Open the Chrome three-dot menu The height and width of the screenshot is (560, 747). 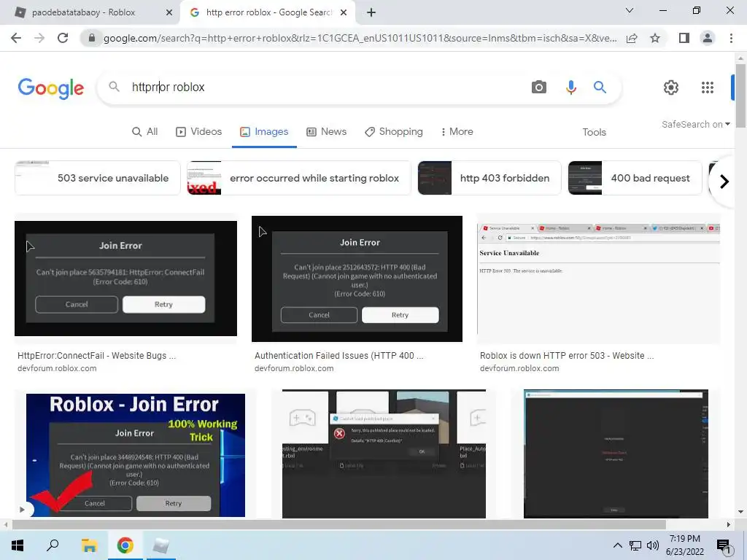[731, 38]
